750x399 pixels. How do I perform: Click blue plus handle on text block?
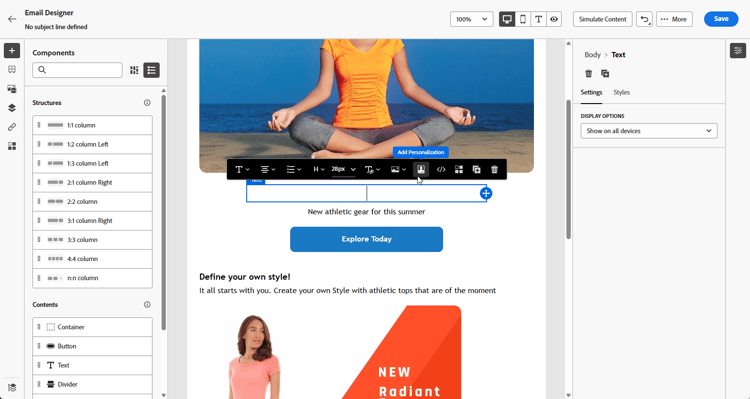point(486,193)
